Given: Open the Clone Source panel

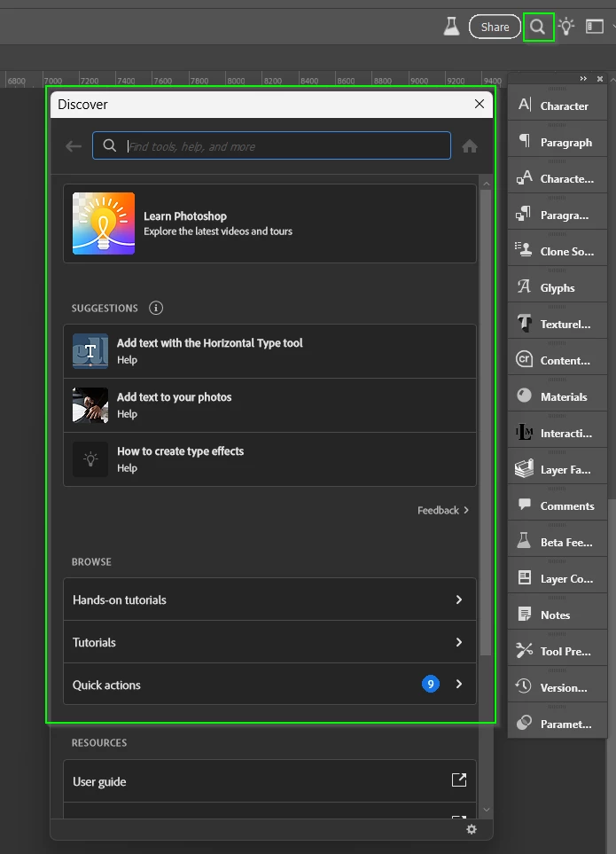Looking at the screenshot, I should (558, 251).
